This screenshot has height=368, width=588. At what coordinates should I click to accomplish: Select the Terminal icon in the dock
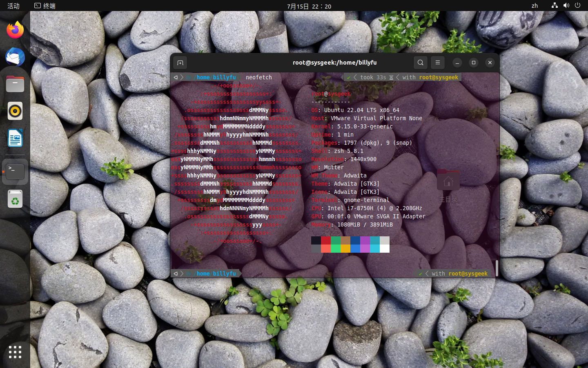[x=15, y=172]
